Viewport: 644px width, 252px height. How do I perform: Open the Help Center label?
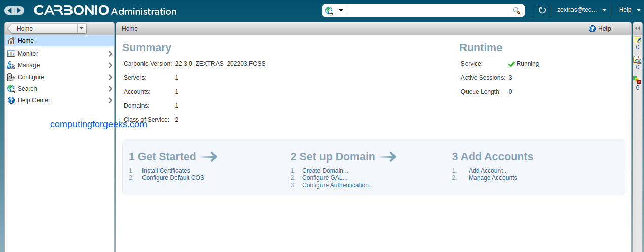(x=34, y=100)
